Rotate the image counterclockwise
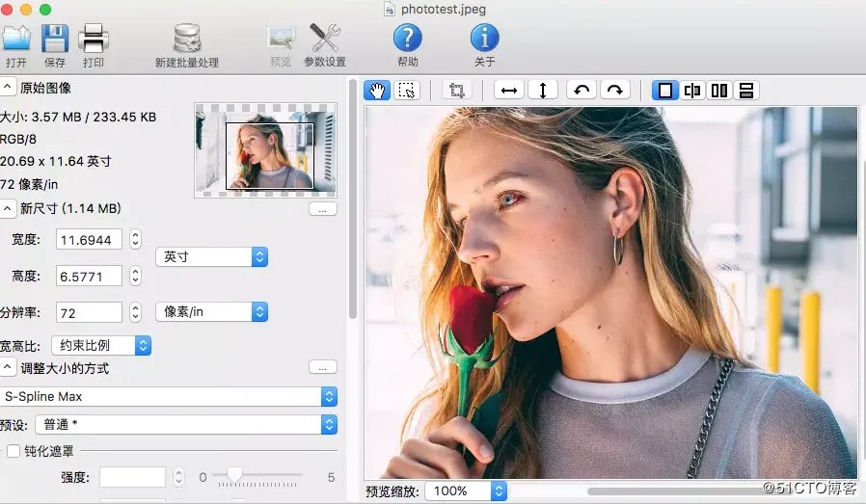Viewport: 866px width, 504px height. coord(581,90)
